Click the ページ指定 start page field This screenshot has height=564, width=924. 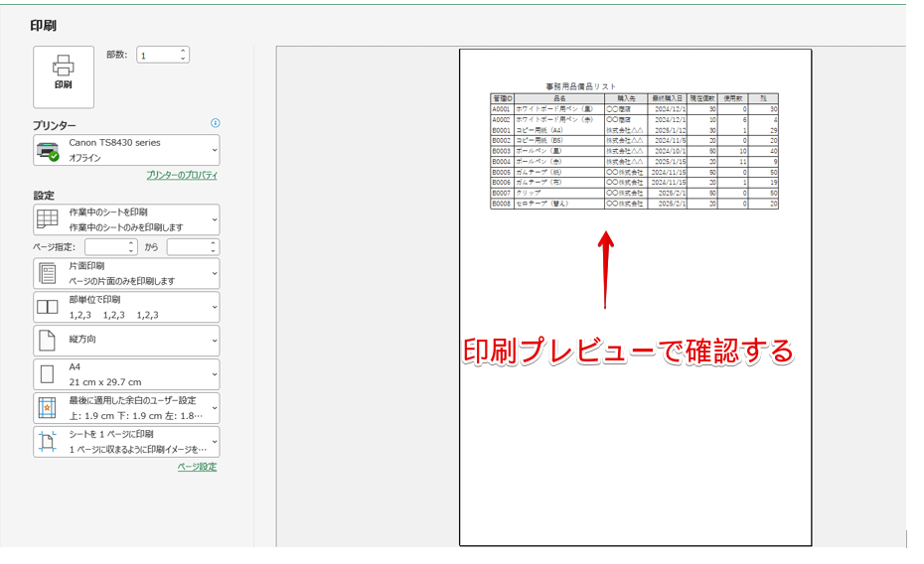106,247
